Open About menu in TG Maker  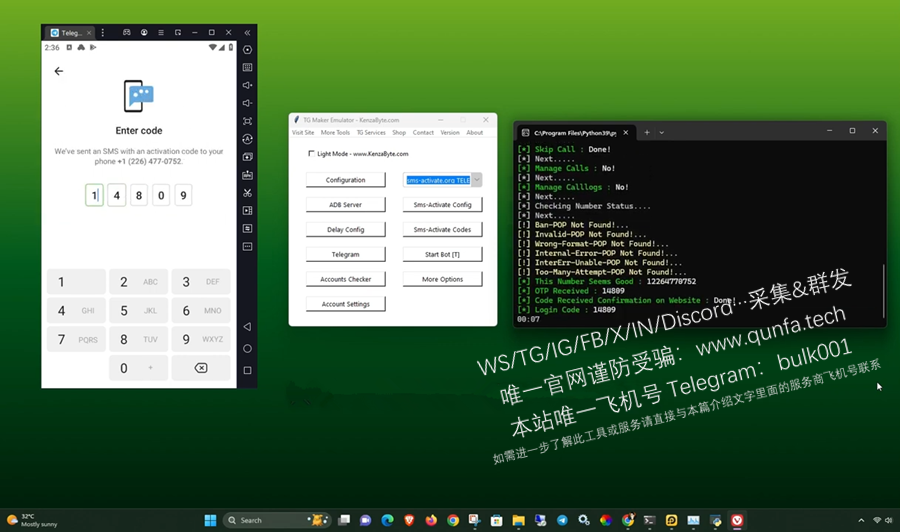(475, 133)
